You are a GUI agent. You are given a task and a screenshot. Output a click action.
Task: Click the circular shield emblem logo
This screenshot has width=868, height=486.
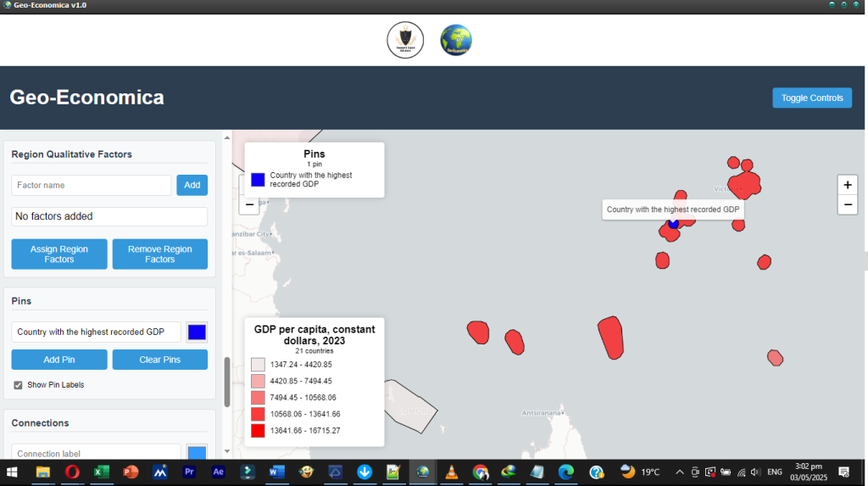click(405, 40)
